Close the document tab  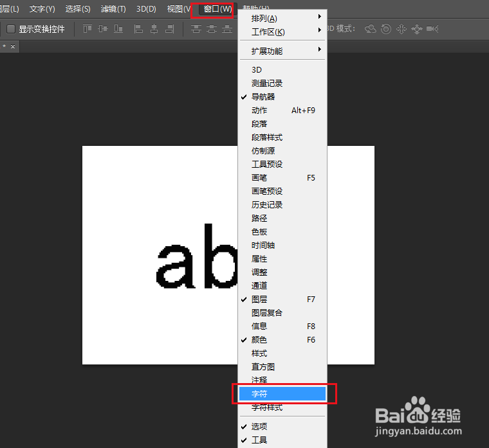coord(13,46)
